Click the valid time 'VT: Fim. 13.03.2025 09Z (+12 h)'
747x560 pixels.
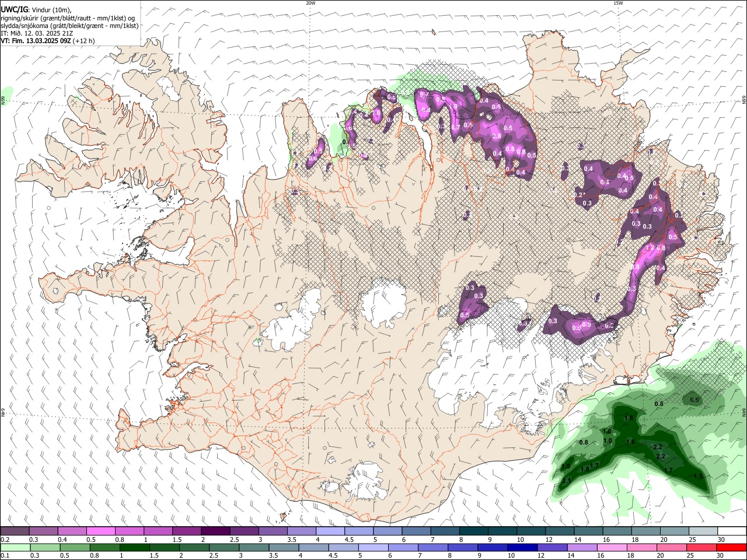pyautogui.click(x=48, y=41)
